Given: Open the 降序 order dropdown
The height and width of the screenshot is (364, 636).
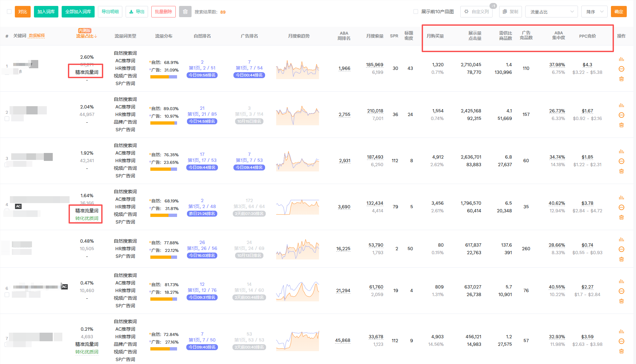Looking at the screenshot, I should pyautogui.click(x=594, y=12).
